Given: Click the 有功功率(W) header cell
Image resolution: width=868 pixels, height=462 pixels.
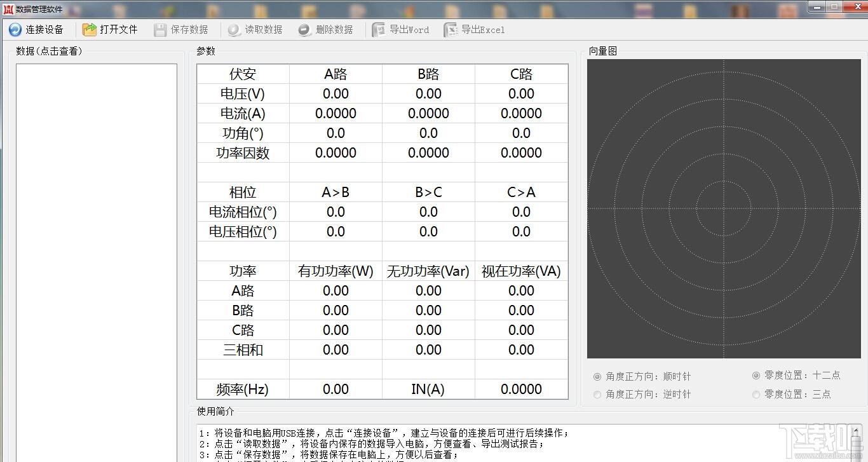Looking at the screenshot, I should [336, 271].
